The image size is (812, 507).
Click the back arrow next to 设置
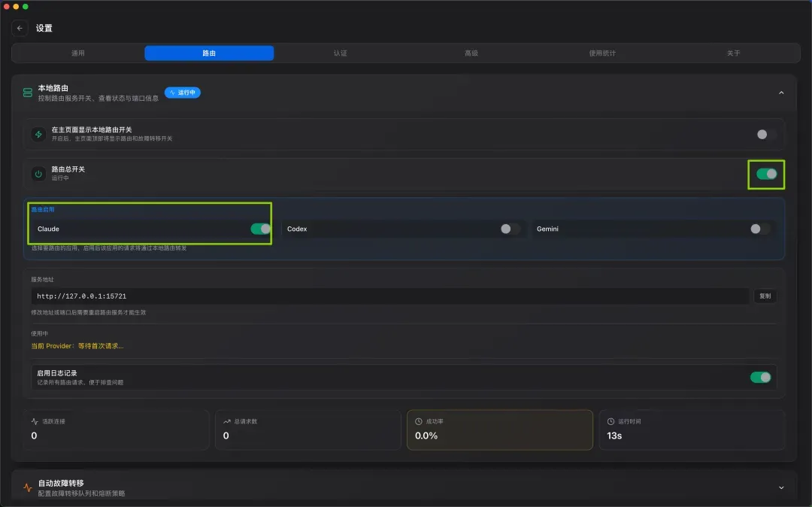[20, 28]
